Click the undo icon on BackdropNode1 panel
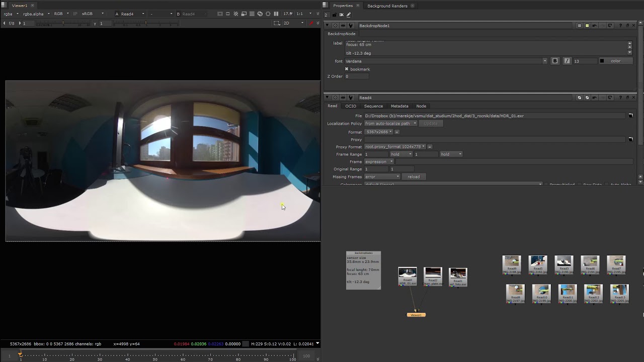 (595, 26)
